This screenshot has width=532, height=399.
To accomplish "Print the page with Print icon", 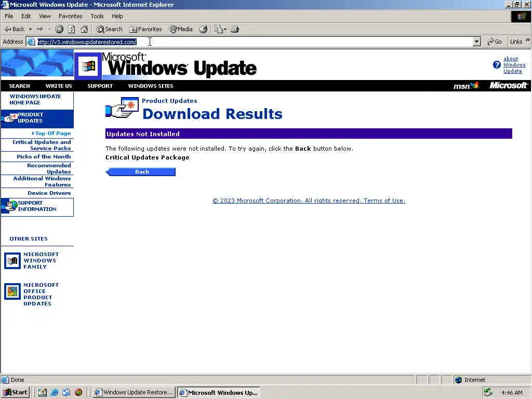I will 235,29.
